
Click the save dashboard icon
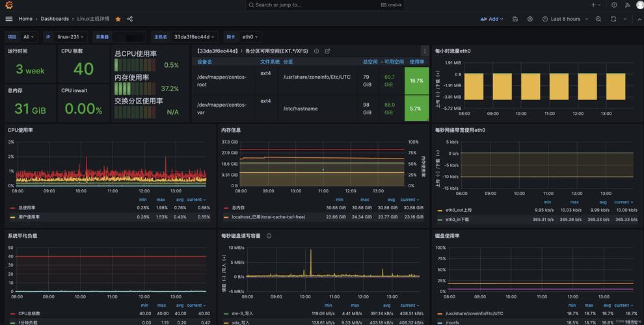point(515,19)
